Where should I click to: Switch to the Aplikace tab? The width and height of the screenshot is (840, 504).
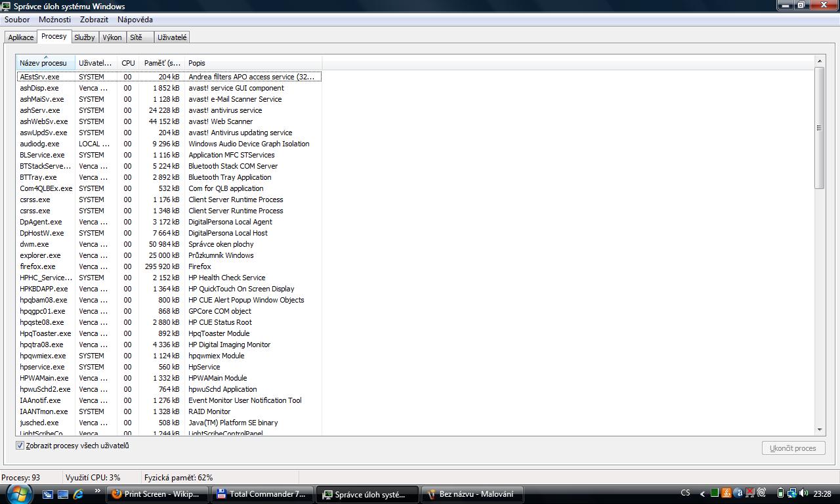coord(21,37)
